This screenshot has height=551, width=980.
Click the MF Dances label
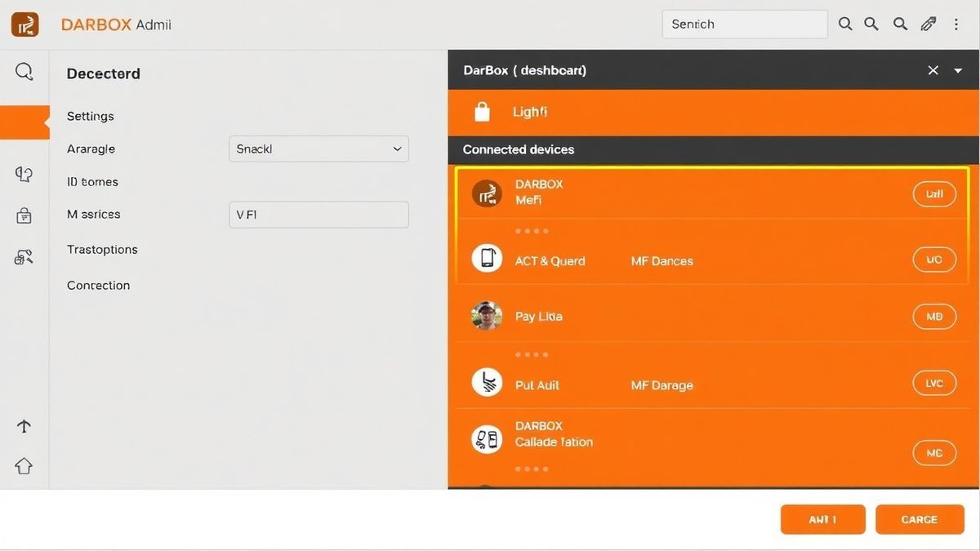click(661, 261)
